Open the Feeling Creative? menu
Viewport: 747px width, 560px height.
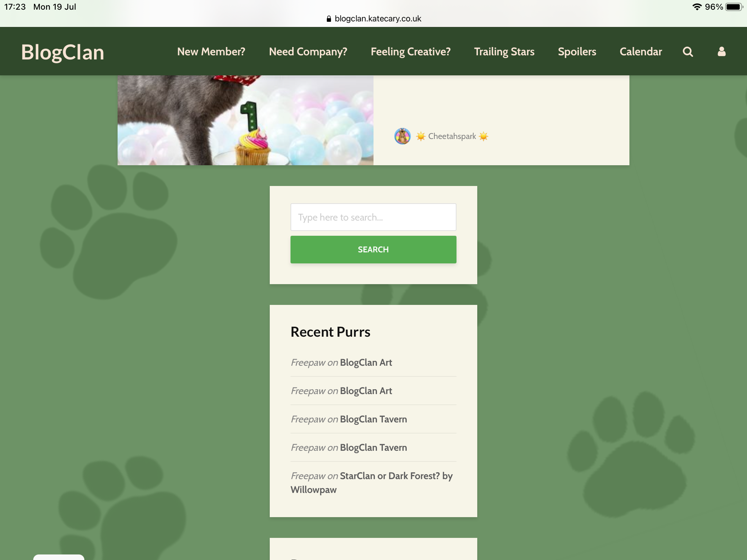point(411,52)
